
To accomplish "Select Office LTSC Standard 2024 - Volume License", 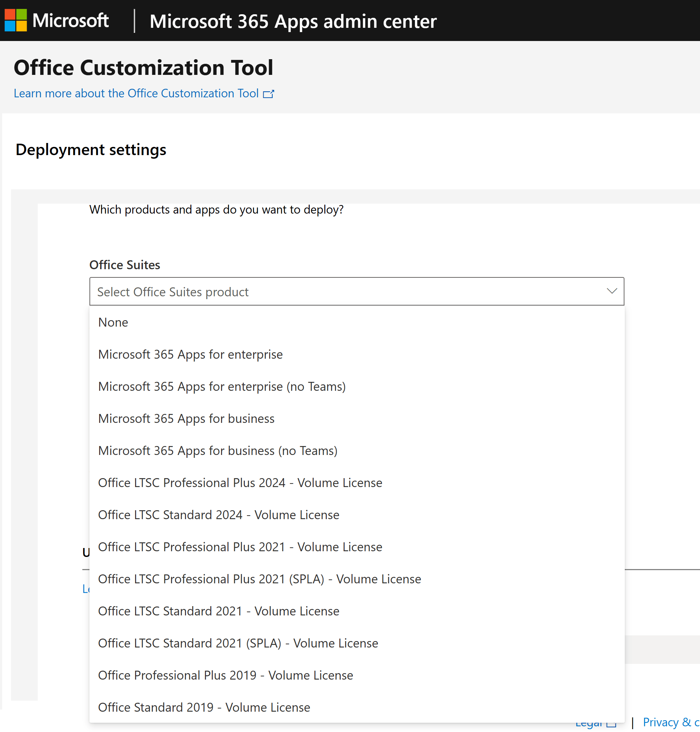I will click(357, 515).
